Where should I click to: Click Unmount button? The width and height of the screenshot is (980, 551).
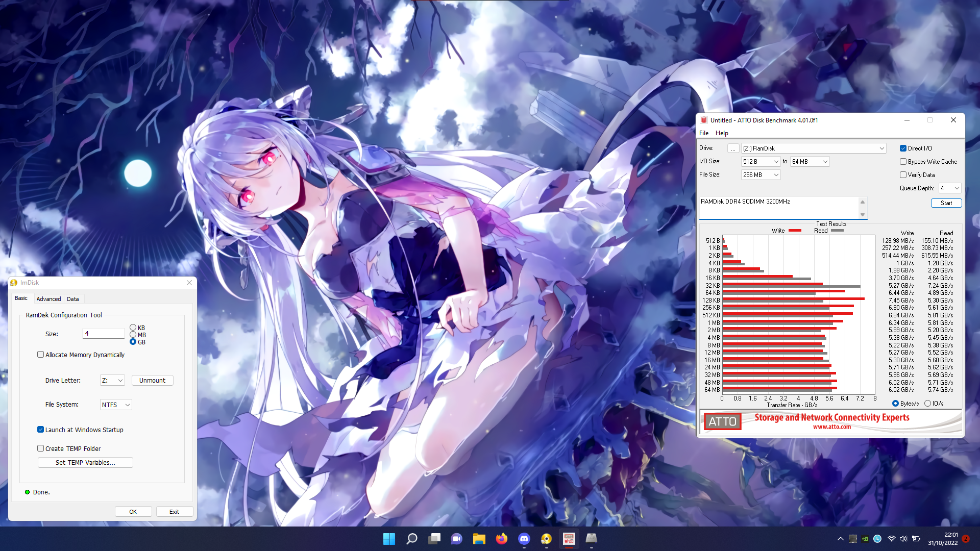tap(152, 381)
